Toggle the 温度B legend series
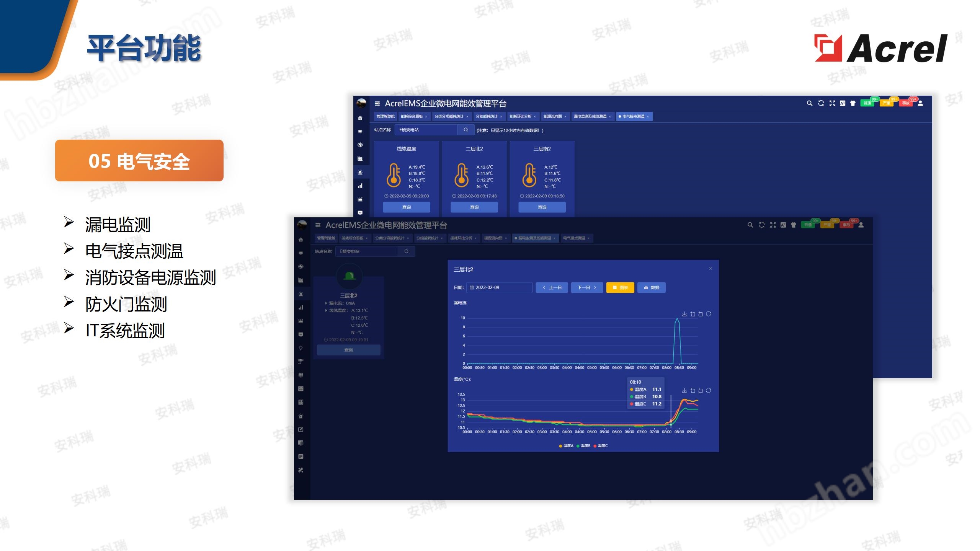 pos(583,446)
